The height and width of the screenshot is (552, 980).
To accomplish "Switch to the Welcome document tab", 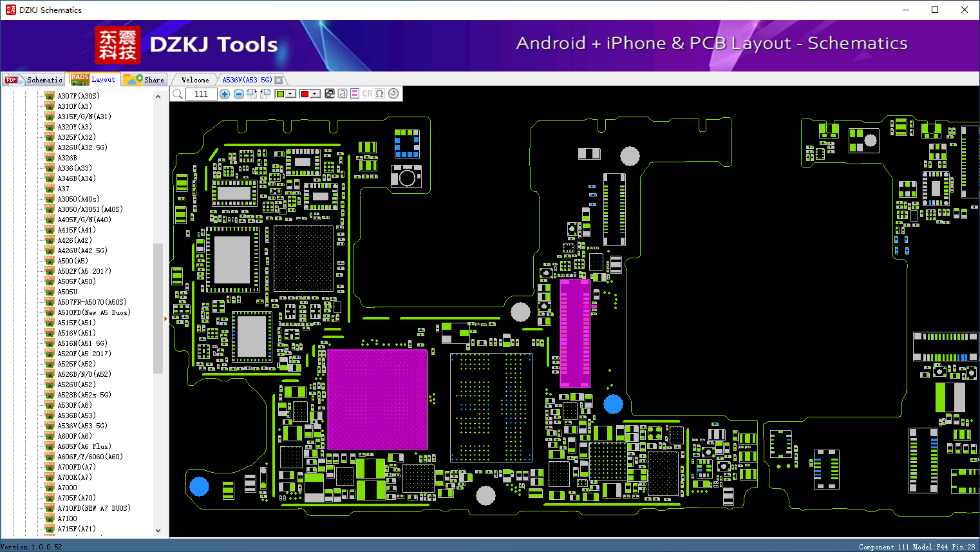I will (x=195, y=80).
